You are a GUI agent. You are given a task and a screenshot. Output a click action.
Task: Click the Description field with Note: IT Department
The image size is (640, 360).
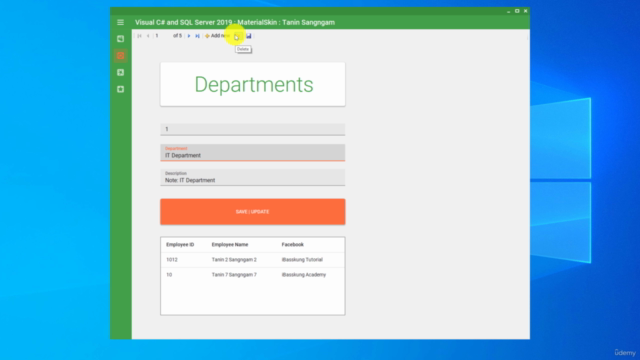coord(253,178)
